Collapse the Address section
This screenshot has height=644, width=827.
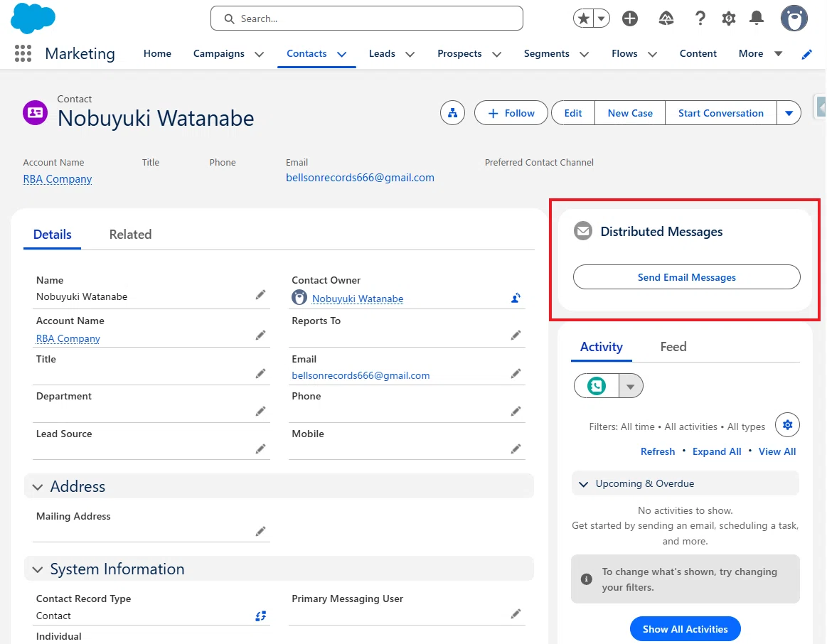click(38, 487)
